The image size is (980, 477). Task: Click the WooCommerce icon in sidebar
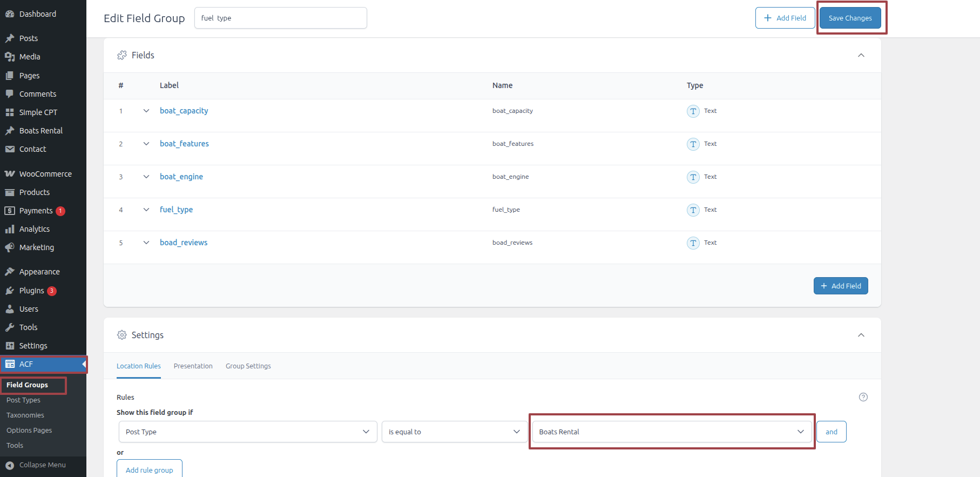[x=10, y=174]
